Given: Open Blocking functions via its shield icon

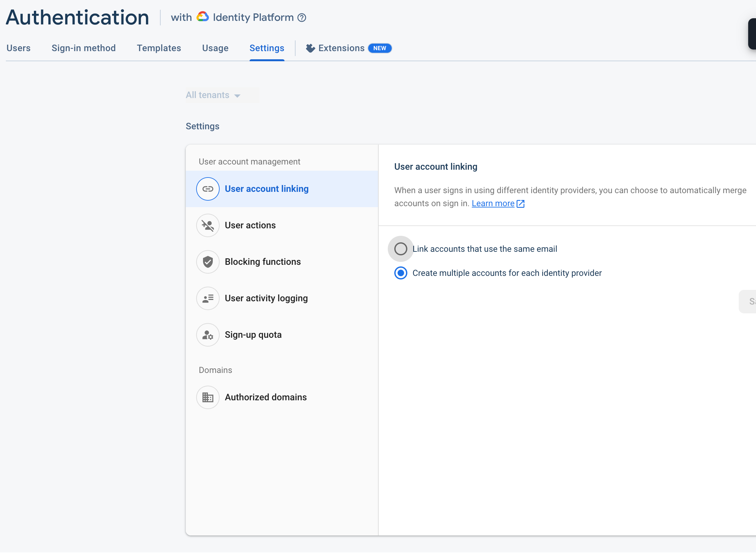Looking at the screenshot, I should 207,262.
